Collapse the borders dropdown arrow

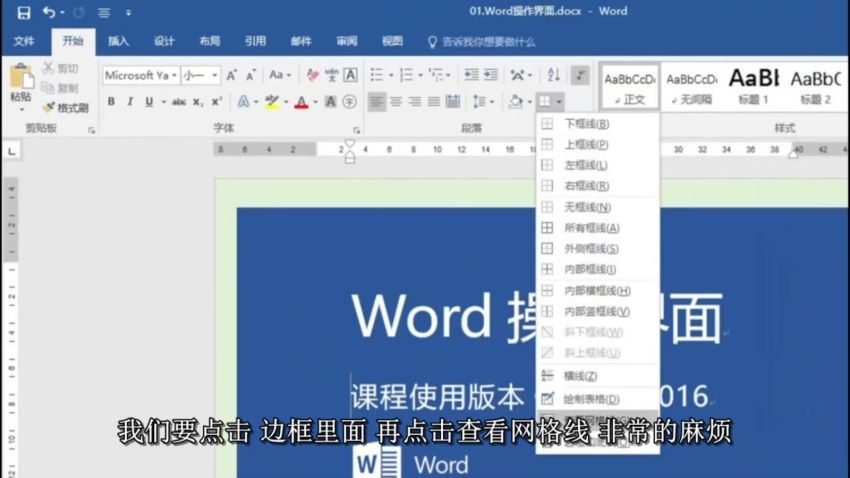tap(559, 101)
